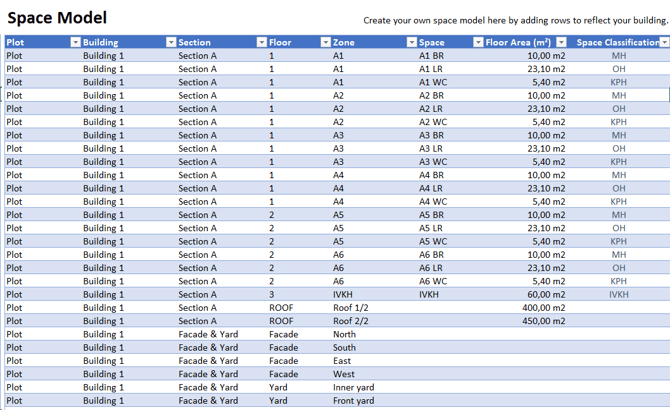Image resolution: width=670 pixels, height=410 pixels.
Task: Click the Inner yard zone cell
Action: click(354, 387)
